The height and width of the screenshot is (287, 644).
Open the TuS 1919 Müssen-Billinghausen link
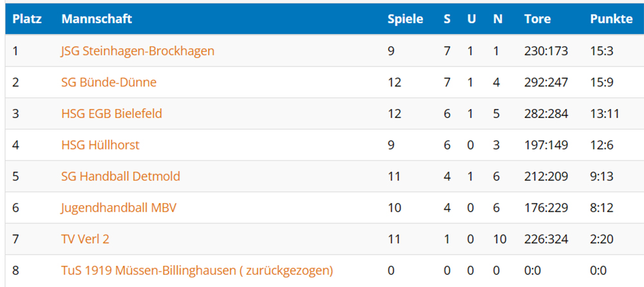[x=196, y=270]
